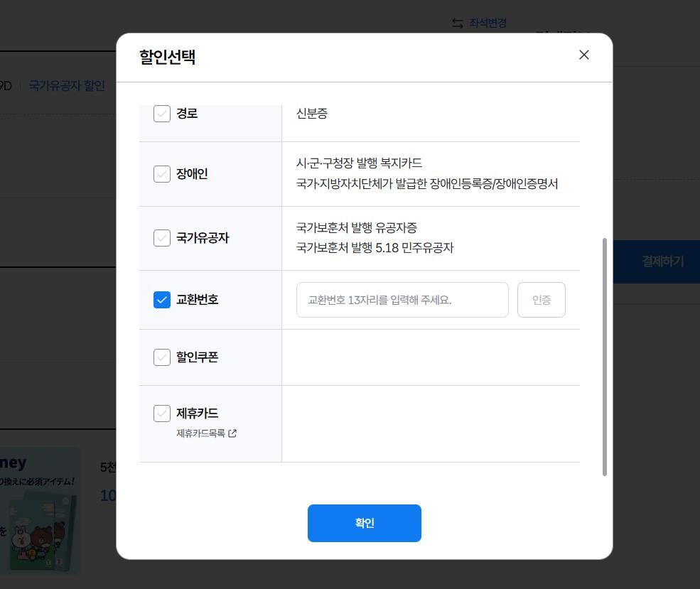Image resolution: width=700 pixels, height=589 pixels.
Task: Click 국가보훈처 발행 유공자증 text
Action: pos(356,227)
